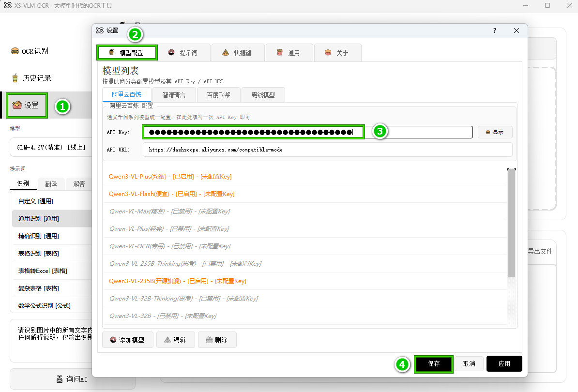
Task: Click into the API Key field
Action: click(x=307, y=132)
